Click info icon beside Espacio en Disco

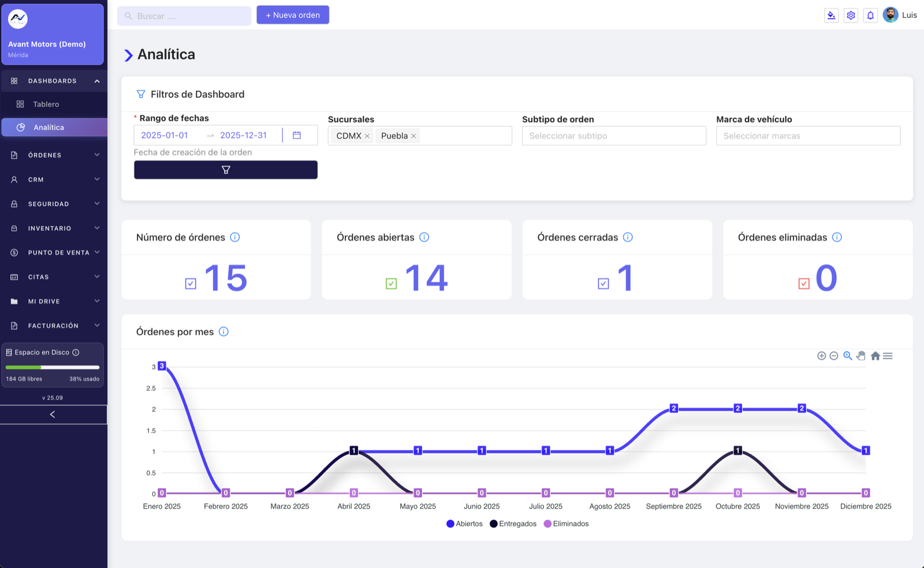tap(76, 352)
